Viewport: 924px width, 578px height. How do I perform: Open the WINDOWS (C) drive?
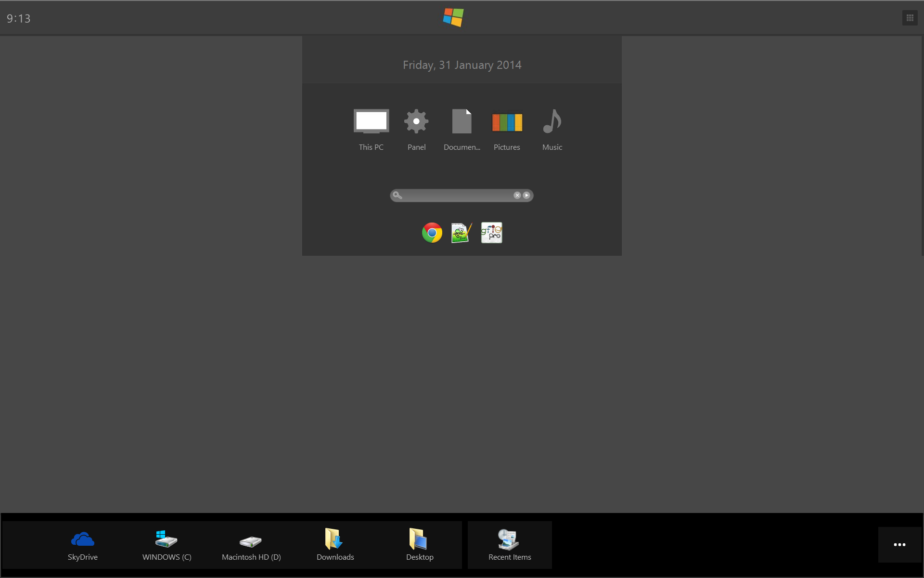(167, 545)
